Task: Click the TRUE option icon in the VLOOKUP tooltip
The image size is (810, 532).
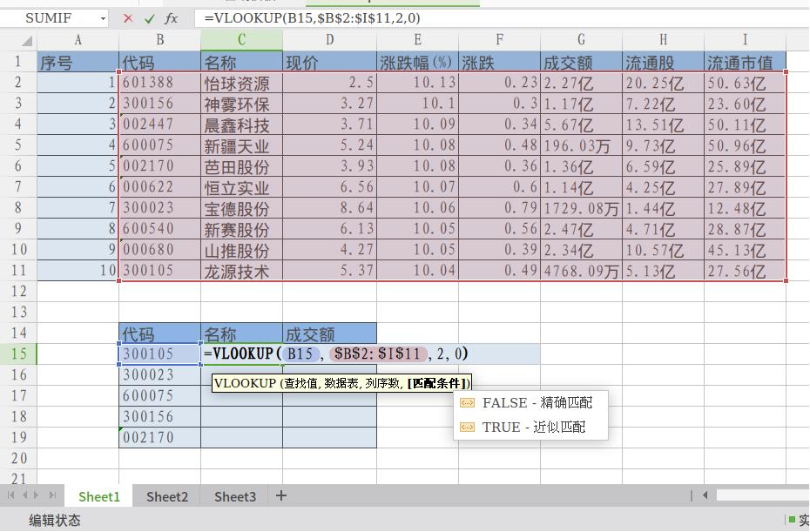Action: point(468,428)
